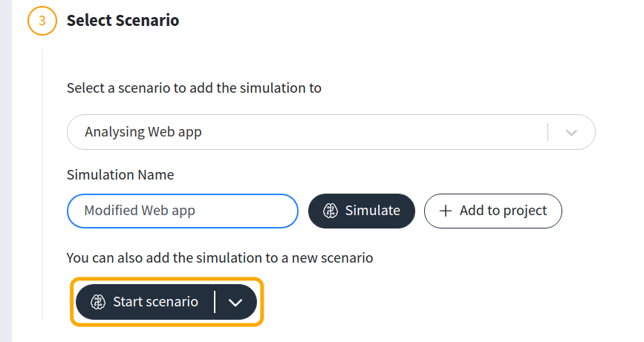Click the vertical step connector line

42,185
